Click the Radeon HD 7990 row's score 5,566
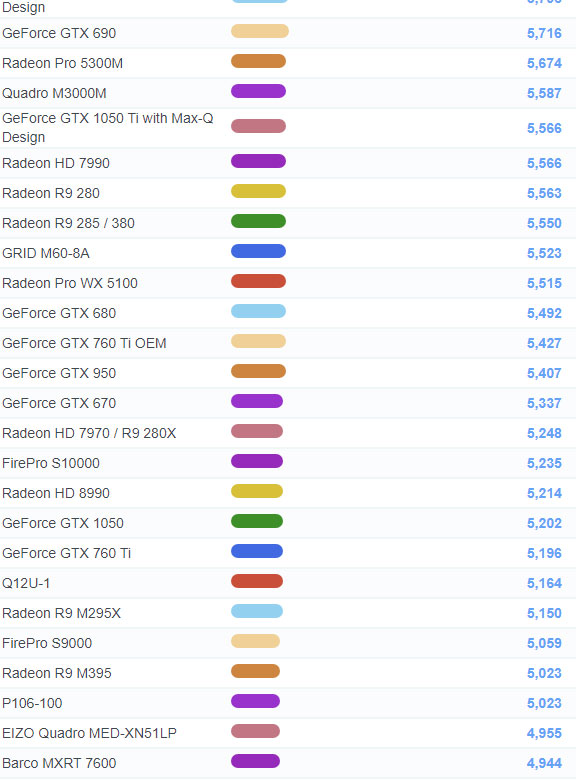Image resolution: width=576 pixels, height=780 pixels. click(544, 163)
